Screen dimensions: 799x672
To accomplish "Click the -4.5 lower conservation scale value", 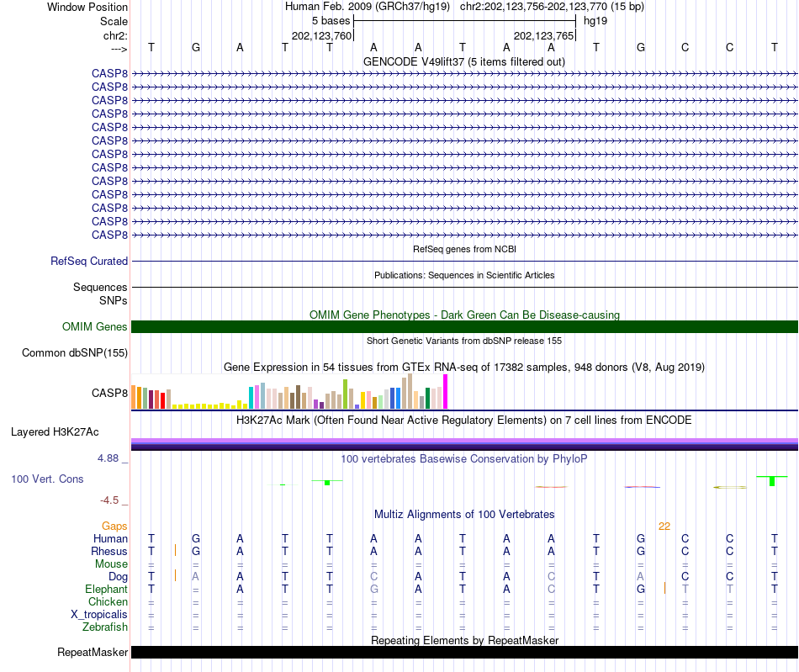I will (109, 500).
